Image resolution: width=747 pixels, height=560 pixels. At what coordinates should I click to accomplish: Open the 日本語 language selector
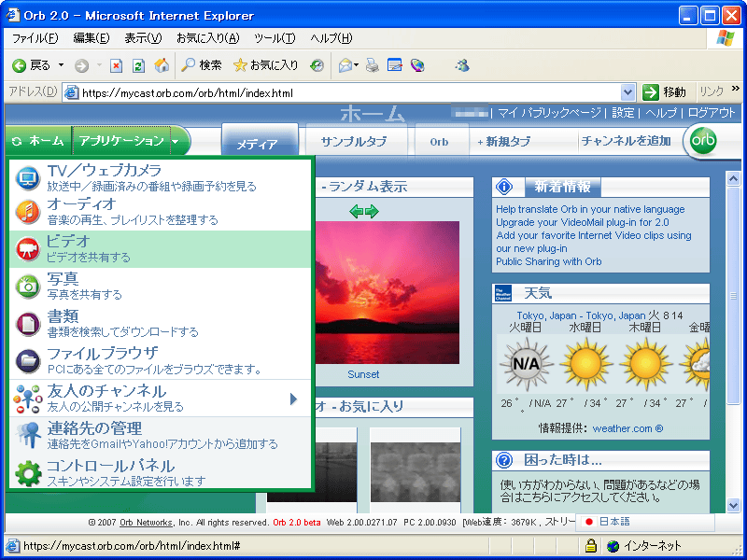tap(645, 522)
